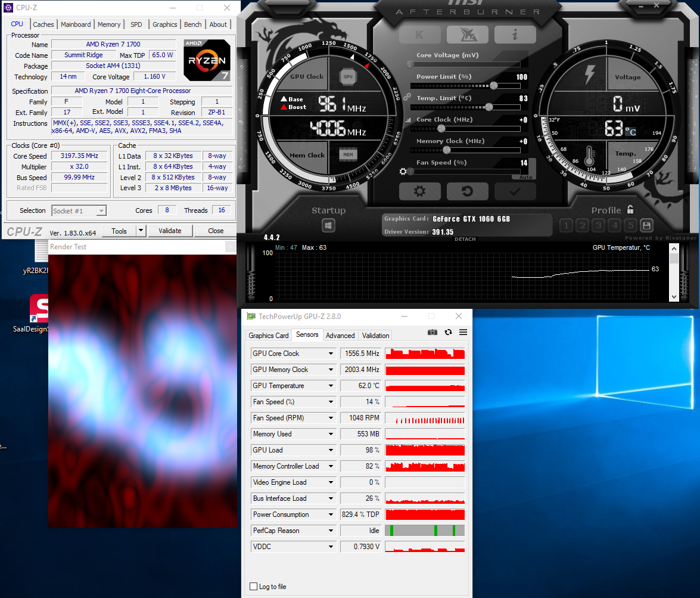Click the GPU chip icon in the clock gauge
Image resolution: width=700 pixels, height=598 pixels.
click(348, 76)
